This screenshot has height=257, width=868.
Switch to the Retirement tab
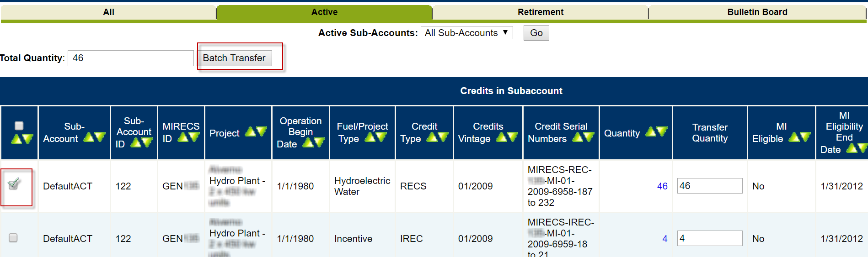(x=540, y=12)
